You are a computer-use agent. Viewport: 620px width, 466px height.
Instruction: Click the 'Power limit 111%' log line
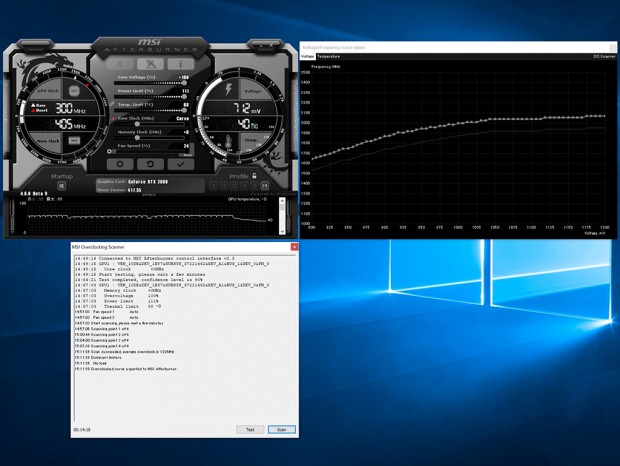[x=117, y=301]
